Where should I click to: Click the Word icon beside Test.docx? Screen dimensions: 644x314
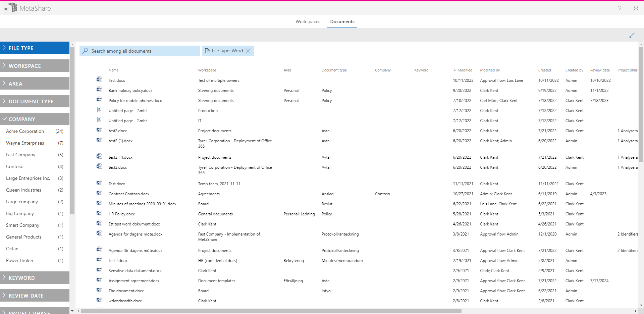point(99,79)
